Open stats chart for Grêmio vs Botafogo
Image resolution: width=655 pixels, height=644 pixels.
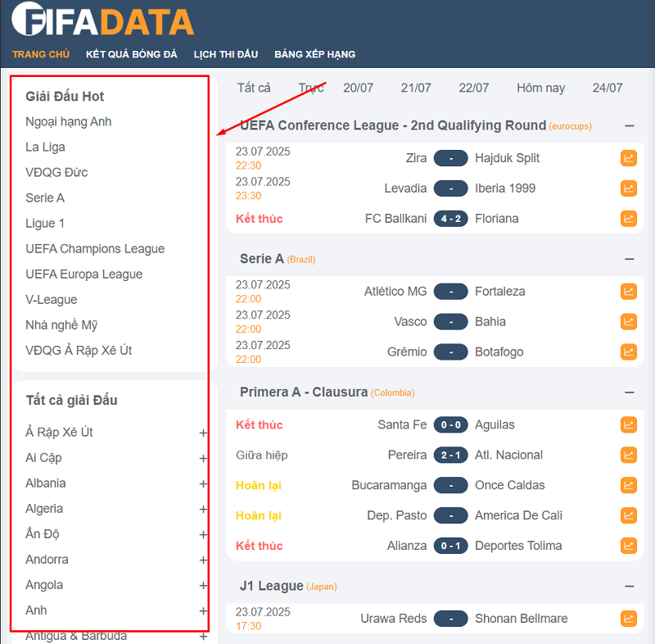click(628, 351)
